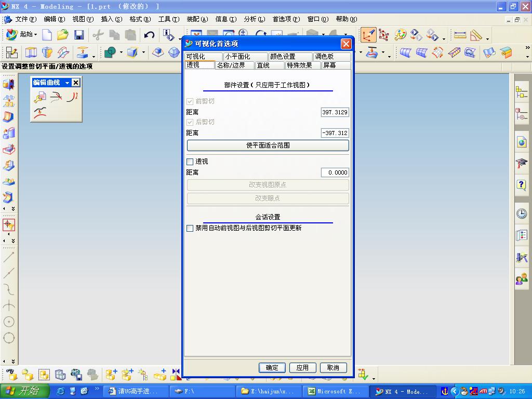Click the stretch curve icon in Edit Curve palette

click(x=39, y=113)
